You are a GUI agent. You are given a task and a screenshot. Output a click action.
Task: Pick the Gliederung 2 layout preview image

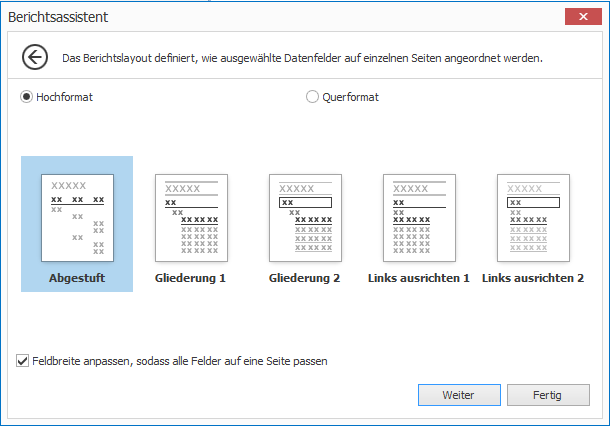305,217
